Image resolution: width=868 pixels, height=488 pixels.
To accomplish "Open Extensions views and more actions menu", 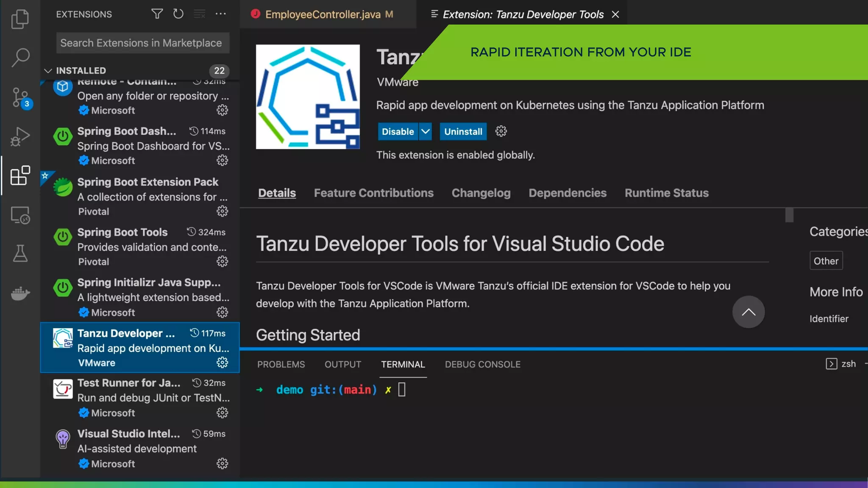I will tap(220, 14).
